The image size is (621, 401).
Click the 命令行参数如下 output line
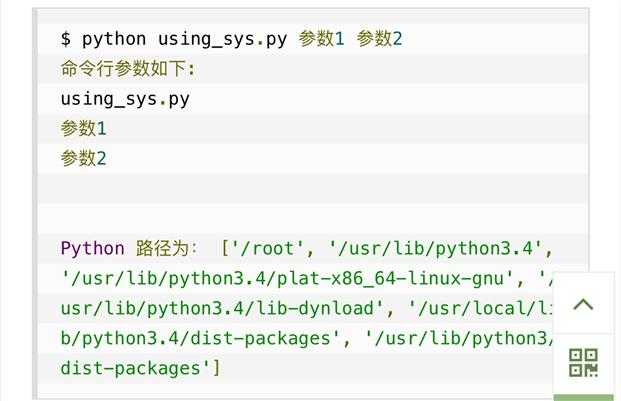click(129, 69)
